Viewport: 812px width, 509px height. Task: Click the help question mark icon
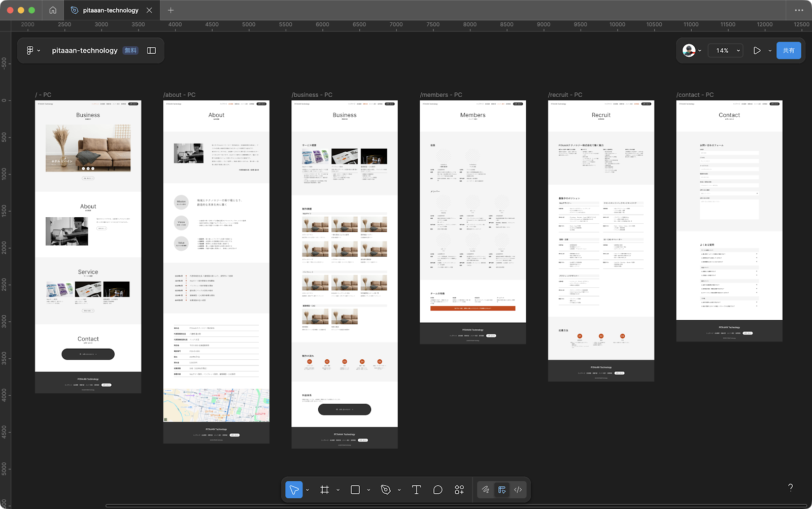pos(790,488)
